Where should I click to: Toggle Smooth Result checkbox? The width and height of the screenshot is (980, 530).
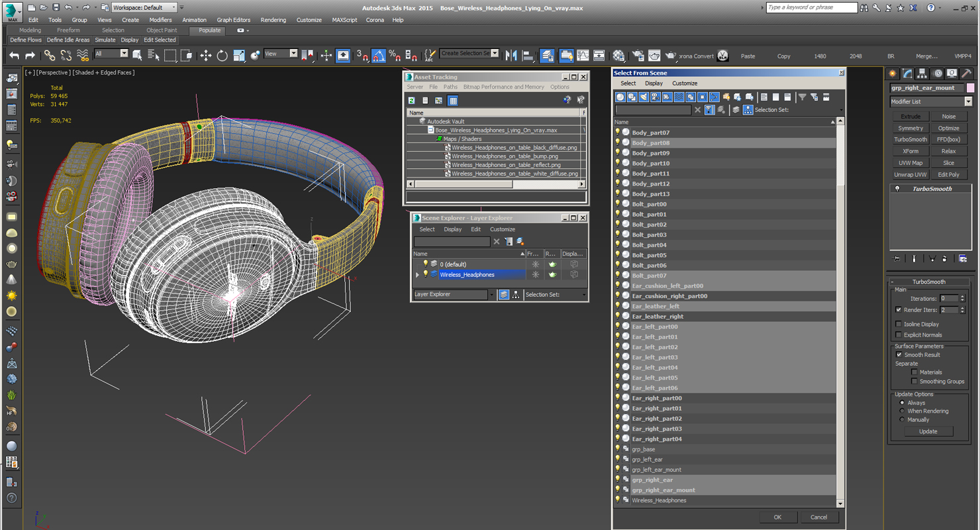pyautogui.click(x=899, y=354)
